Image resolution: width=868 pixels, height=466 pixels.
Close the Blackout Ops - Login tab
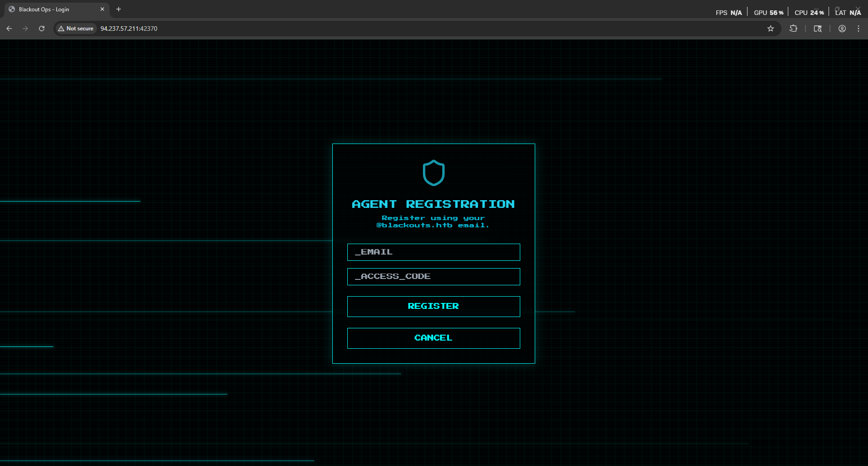coord(102,9)
